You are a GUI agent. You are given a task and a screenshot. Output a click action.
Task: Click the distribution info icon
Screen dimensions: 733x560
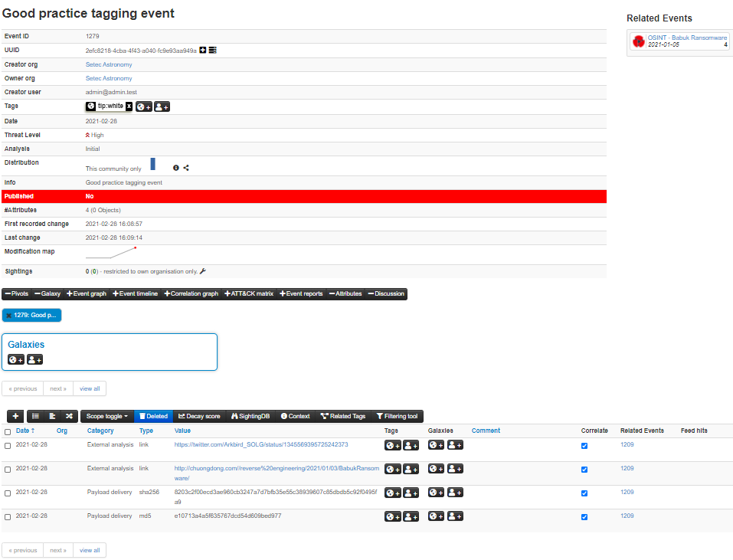[175, 168]
